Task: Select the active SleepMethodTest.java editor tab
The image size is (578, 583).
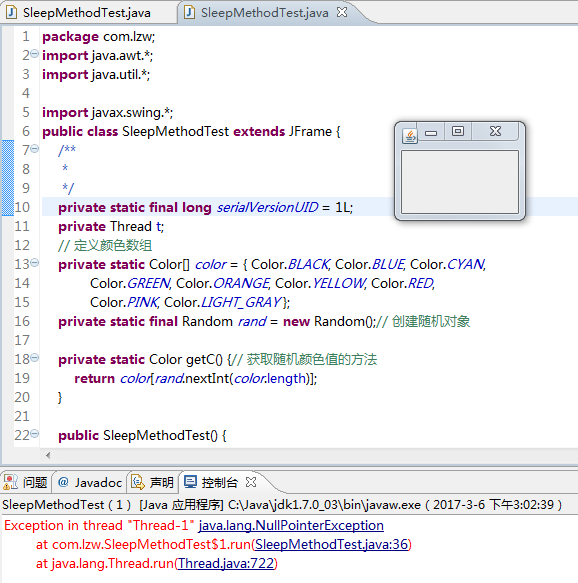Action: click(264, 13)
